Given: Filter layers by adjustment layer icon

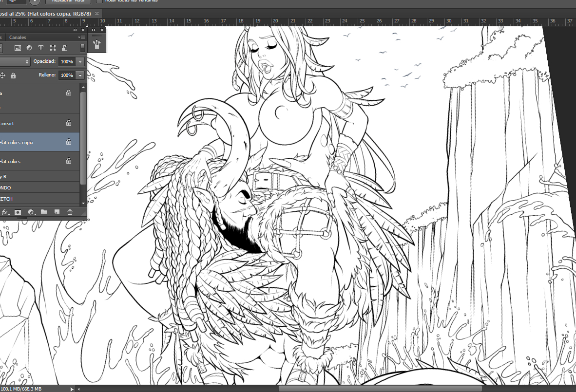Looking at the screenshot, I should click(x=29, y=48).
